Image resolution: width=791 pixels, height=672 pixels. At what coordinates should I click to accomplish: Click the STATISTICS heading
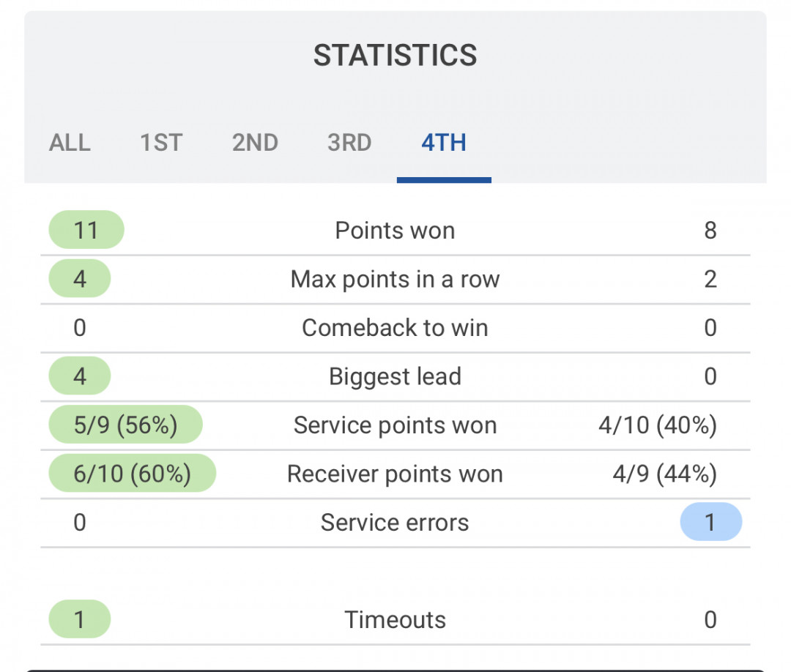coord(395,56)
